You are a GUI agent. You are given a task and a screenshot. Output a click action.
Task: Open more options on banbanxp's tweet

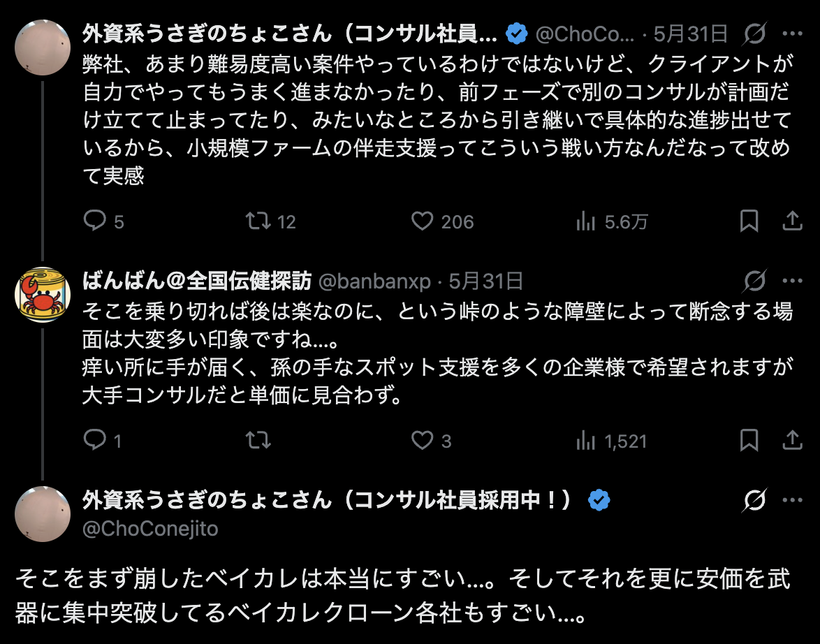pyautogui.click(x=792, y=281)
